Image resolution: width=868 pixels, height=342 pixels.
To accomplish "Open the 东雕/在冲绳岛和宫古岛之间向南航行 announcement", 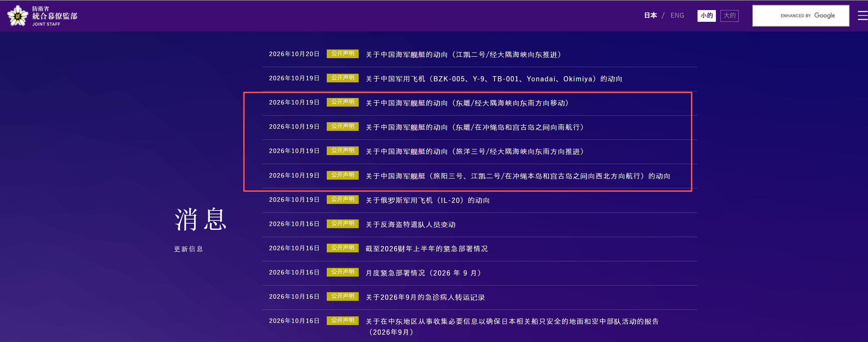I will point(475,127).
